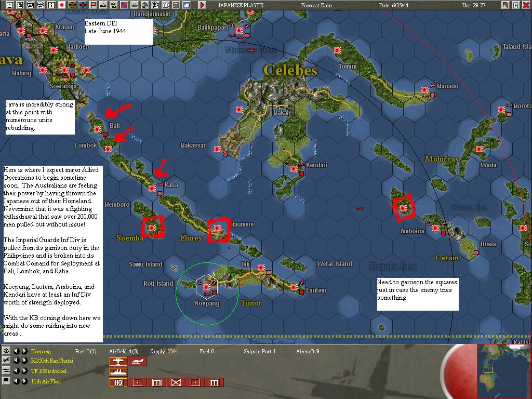Image resolution: width=532 pixels, height=399 pixels.
Task: Click the save game disk icon
Action: 10,5
